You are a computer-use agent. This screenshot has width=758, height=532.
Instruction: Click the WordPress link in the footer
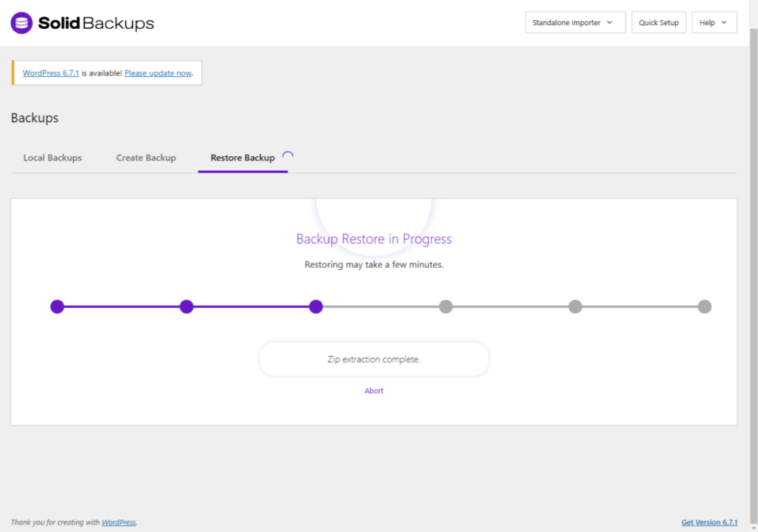pos(118,522)
